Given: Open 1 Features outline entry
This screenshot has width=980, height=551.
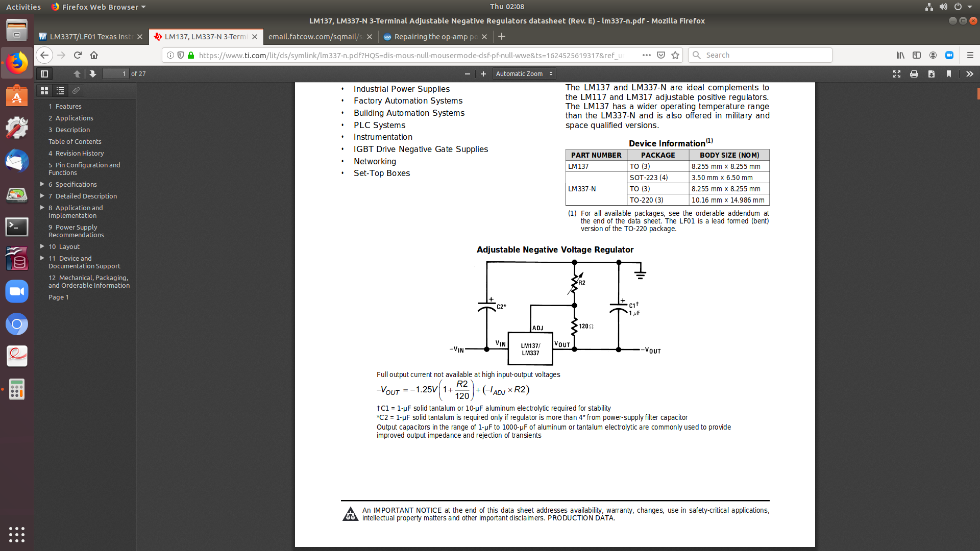Looking at the screenshot, I should pyautogui.click(x=65, y=106).
